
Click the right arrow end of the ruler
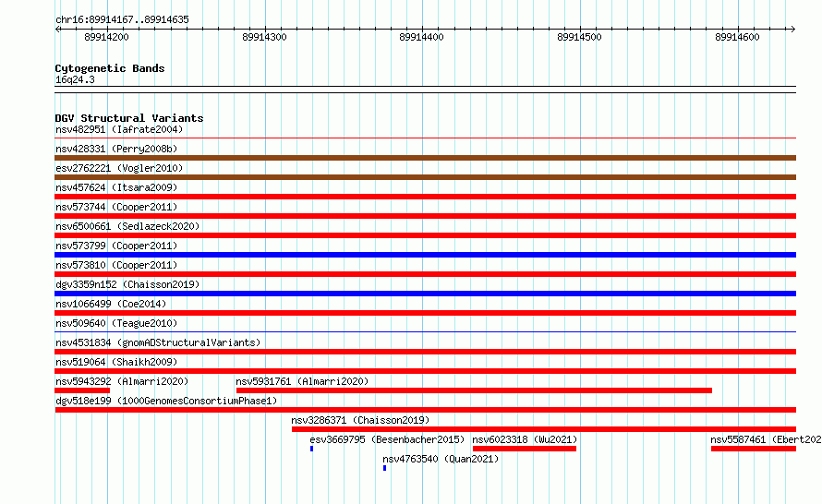[792, 30]
